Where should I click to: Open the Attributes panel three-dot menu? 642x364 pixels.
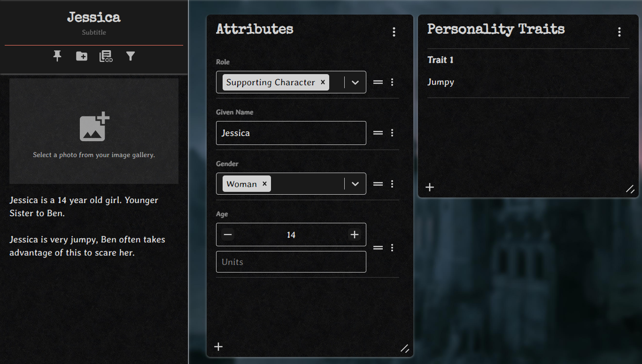pos(394,32)
